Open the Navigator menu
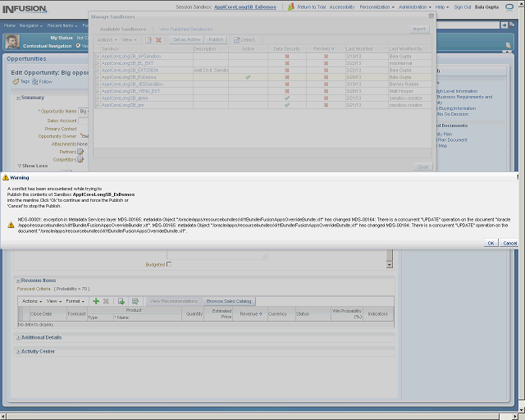 click(x=31, y=25)
